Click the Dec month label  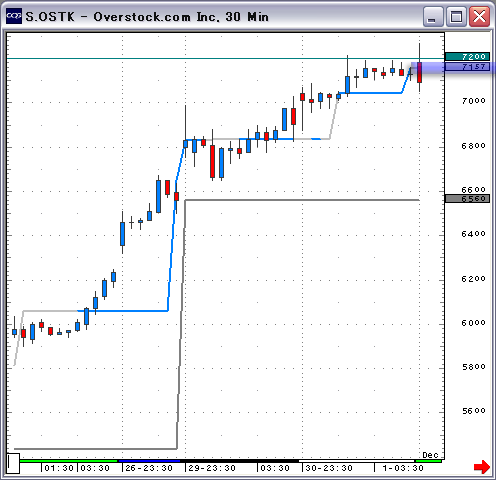(430, 455)
